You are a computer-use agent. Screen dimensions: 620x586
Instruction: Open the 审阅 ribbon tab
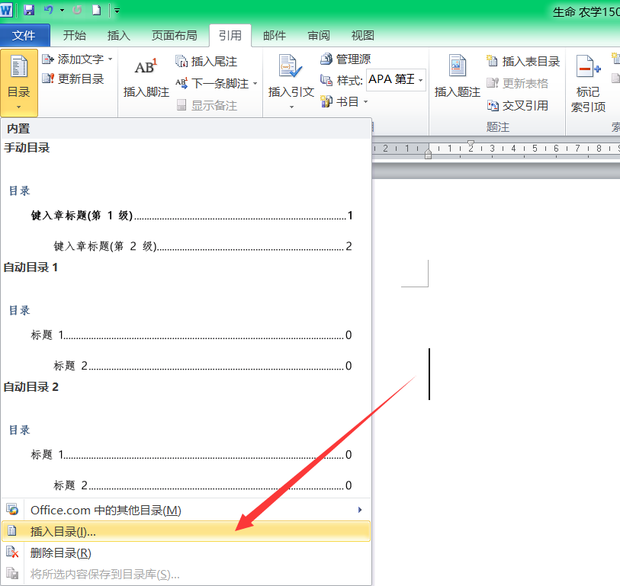pos(319,36)
